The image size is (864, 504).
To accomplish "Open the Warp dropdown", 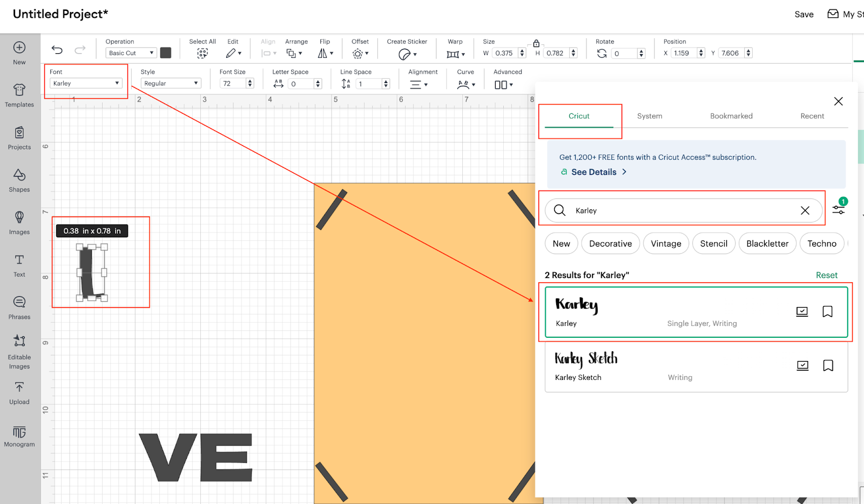I will (455, 54).
